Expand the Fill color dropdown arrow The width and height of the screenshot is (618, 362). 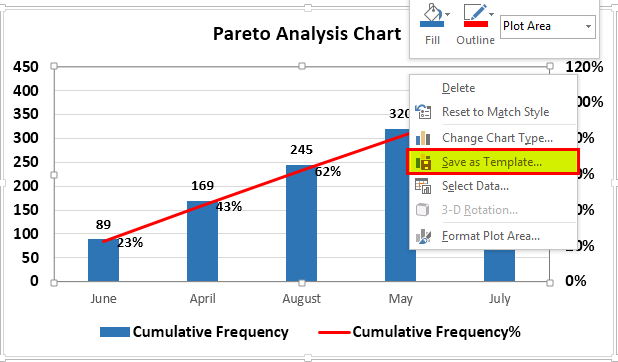[x=447, y=14]
